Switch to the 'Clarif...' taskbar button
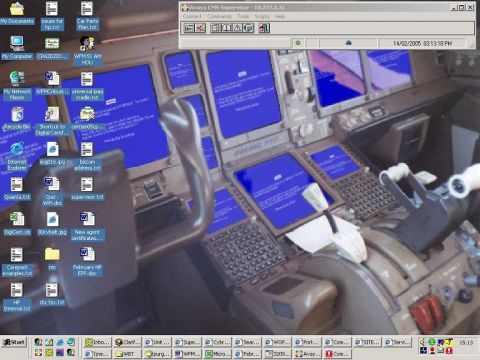This screenshot has width=480, height=360. point(127,342)
